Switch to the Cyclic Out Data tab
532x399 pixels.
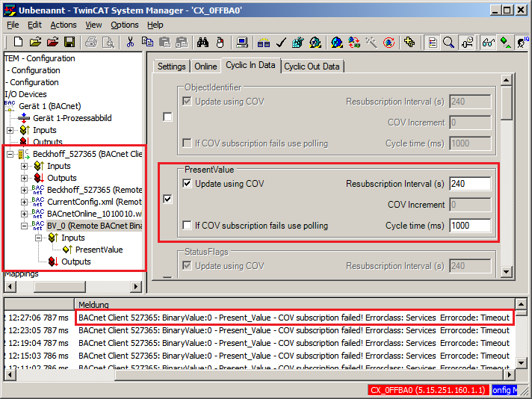(x=312, y=66)
